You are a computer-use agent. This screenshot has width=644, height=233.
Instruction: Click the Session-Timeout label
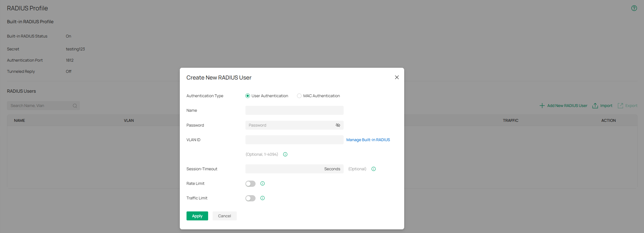tap(202, 169)
